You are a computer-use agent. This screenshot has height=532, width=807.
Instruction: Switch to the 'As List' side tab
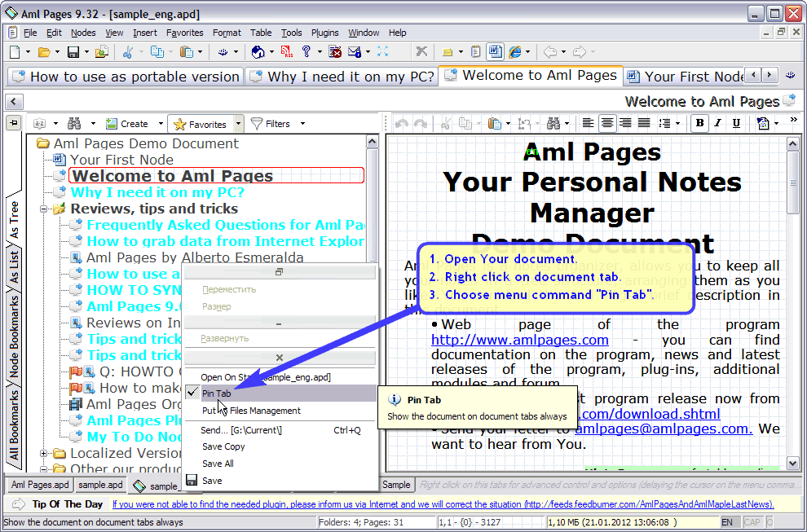tap(15, 266)
